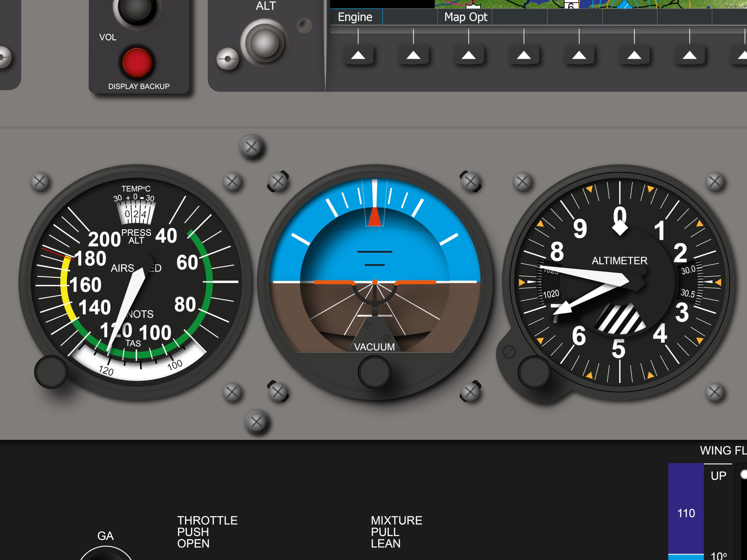Image resolution: width=747 pixels, height=560 pixels.
Task: Click the altimeter barometric setting knob
Action: [534, 372]
